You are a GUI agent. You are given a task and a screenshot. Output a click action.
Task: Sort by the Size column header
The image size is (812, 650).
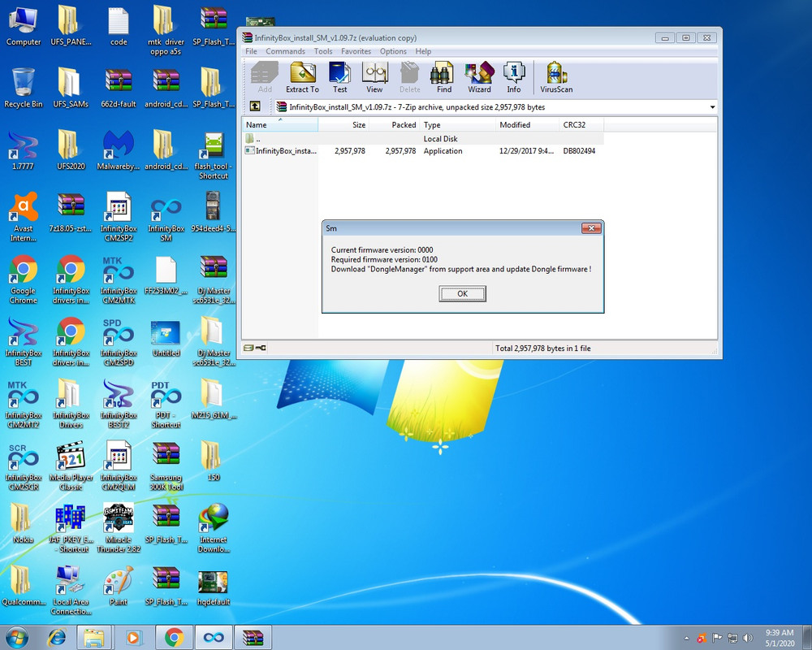(343, 124)
